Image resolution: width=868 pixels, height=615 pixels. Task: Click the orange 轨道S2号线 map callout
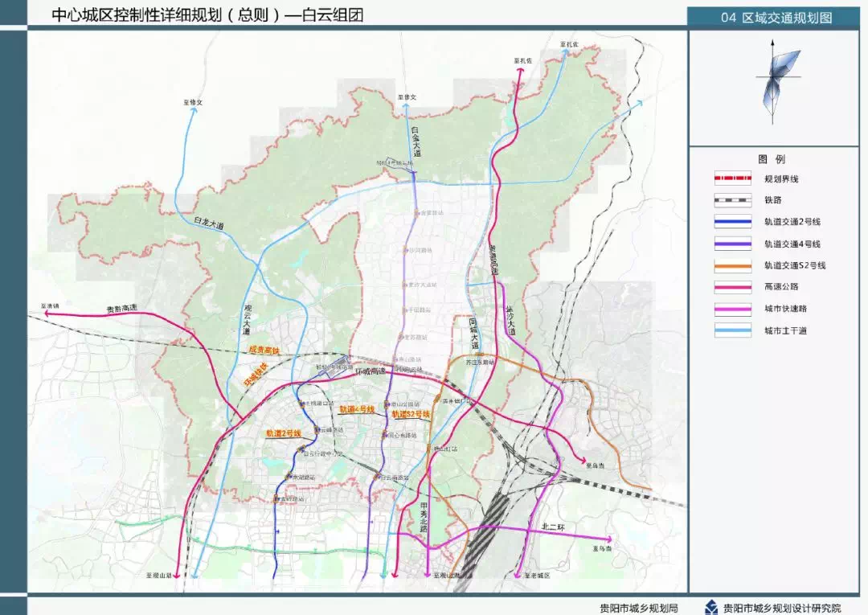pos(411,414)
